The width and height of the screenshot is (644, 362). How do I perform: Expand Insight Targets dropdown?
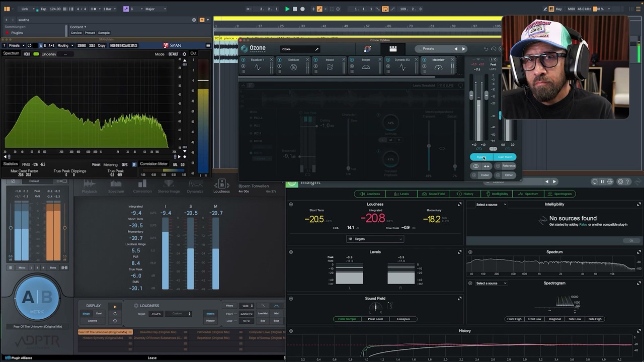(x=375, y=239)
